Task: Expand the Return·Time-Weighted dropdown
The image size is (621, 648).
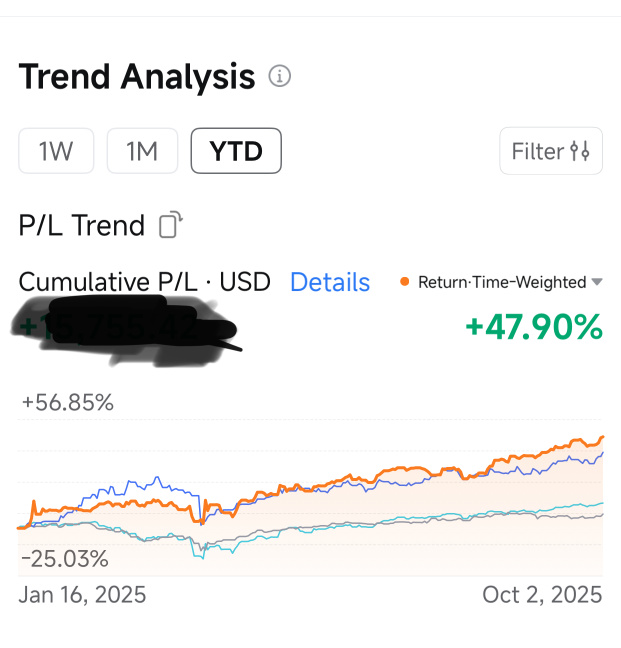Action: click(597, 282)
